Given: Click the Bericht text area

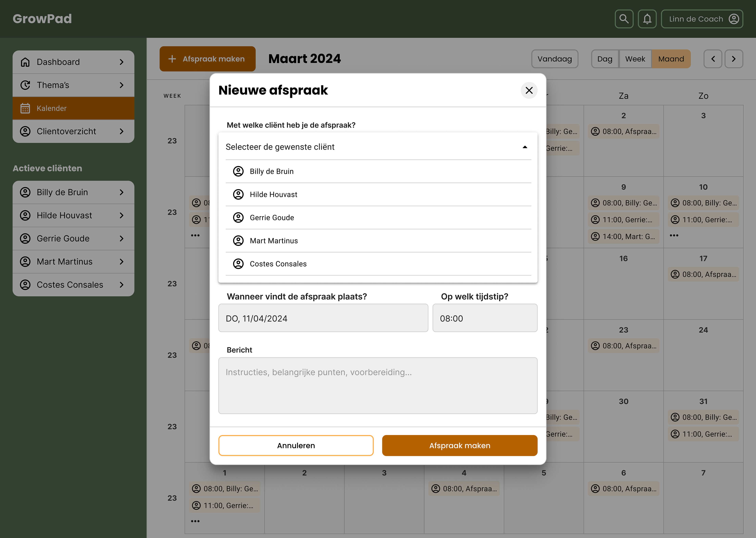Looking at the screenshot, I should coord(378,386).
